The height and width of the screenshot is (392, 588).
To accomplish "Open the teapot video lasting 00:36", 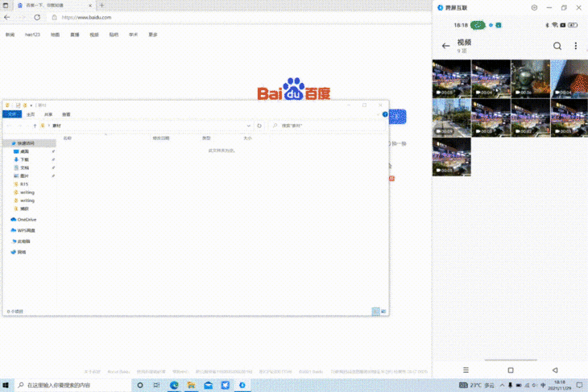I will point(530,78).
